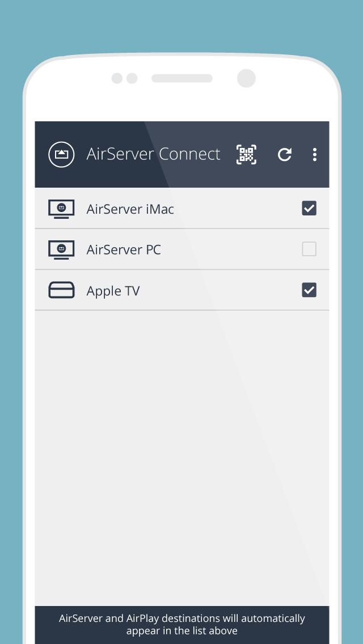Screen dimensions: 363x644
Task: Tap the AirServer Connect title text
Action: (153, 154)
